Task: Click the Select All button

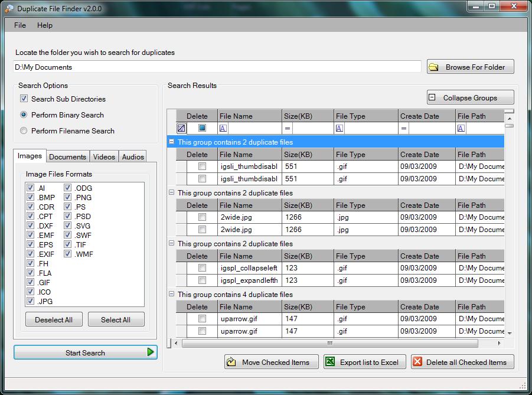Action: click(116, 319)
